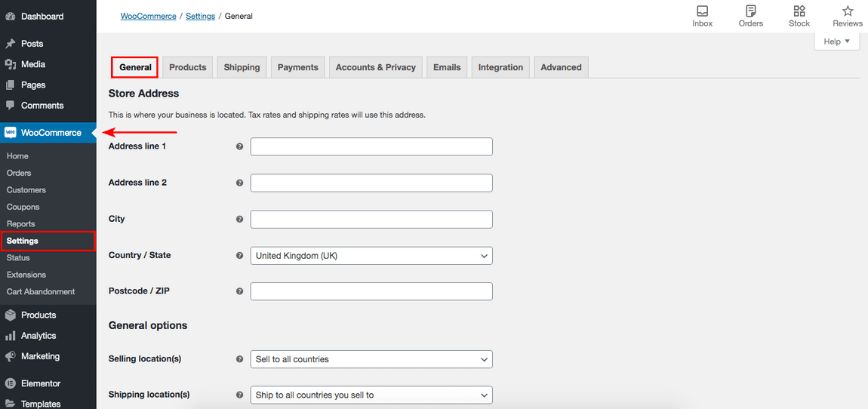
Task: Open Settings in WooCommerce submenu
Action: click(x=48, y=241)
